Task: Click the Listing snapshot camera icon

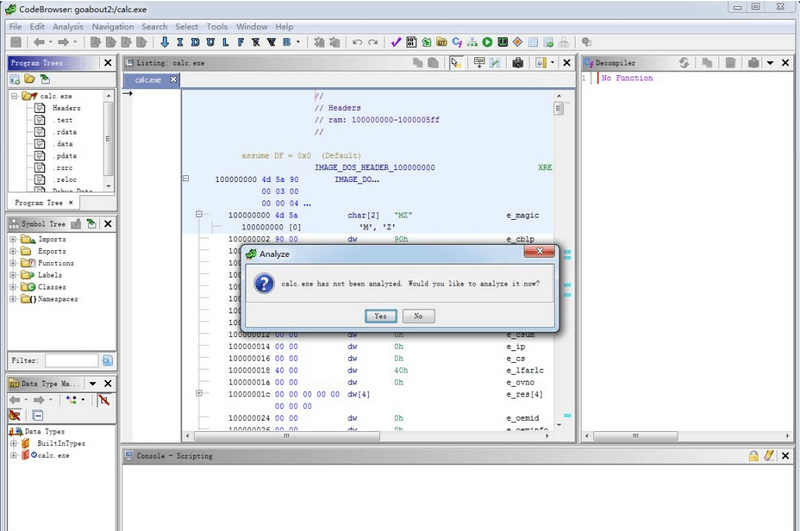Action: point(518,62)
